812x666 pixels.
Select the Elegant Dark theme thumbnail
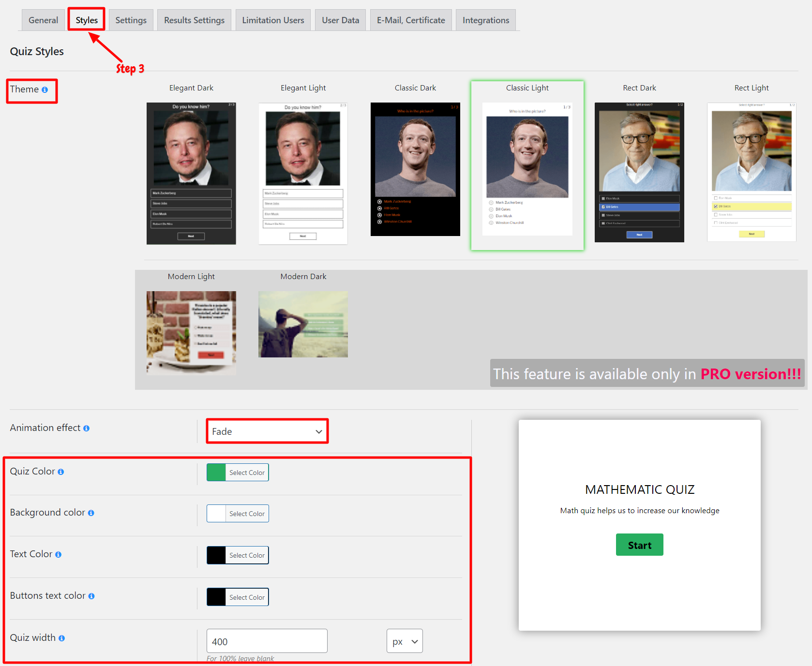[191, 174]
